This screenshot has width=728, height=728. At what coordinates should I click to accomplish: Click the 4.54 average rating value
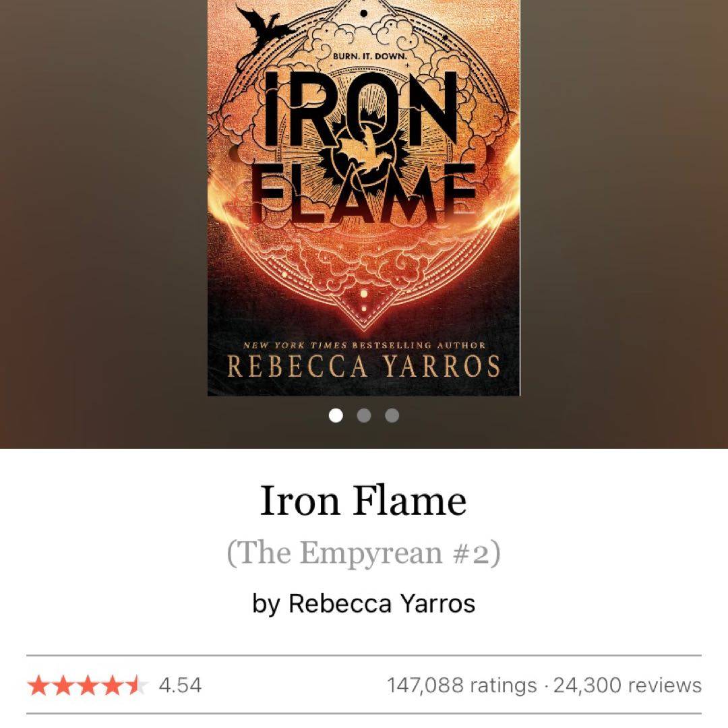[180, 686]
